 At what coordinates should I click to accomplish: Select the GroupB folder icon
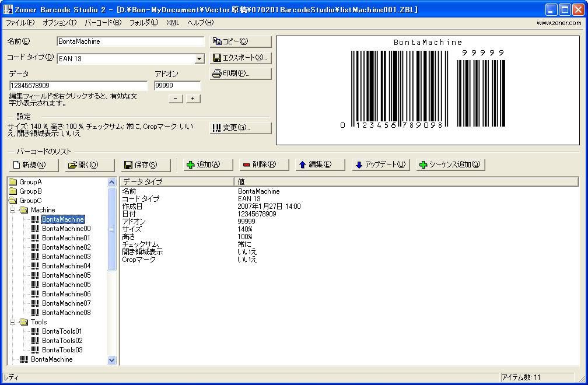point(13,191)
